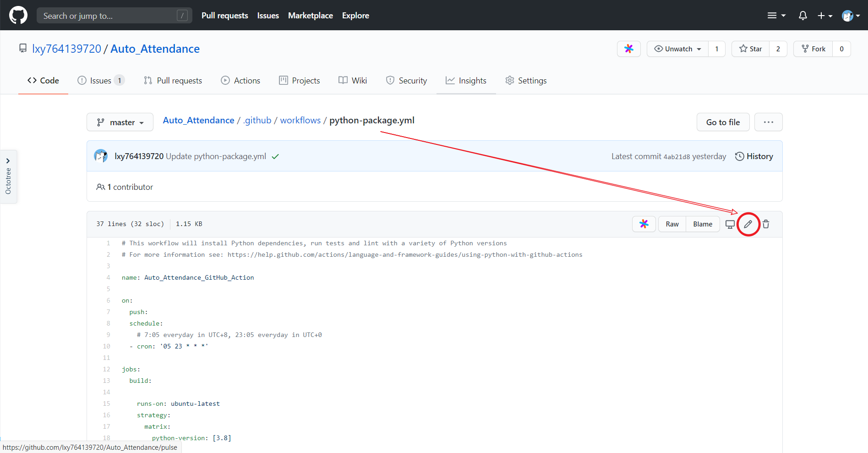Image resolution: width=868 pixels, height=453 pixels.
Task: Open the three-dots more options menu
Action: click(x=769, y=122)
